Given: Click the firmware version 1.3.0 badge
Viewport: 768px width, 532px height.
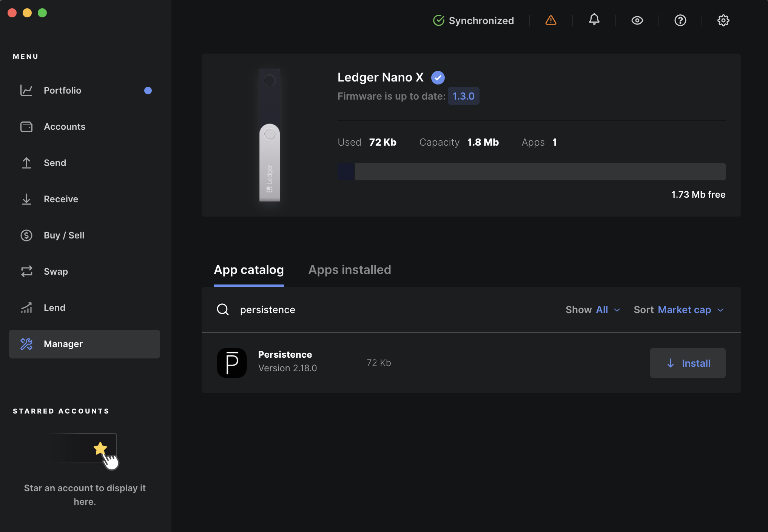Looking at the screenshot, I should tap(464, 96).
